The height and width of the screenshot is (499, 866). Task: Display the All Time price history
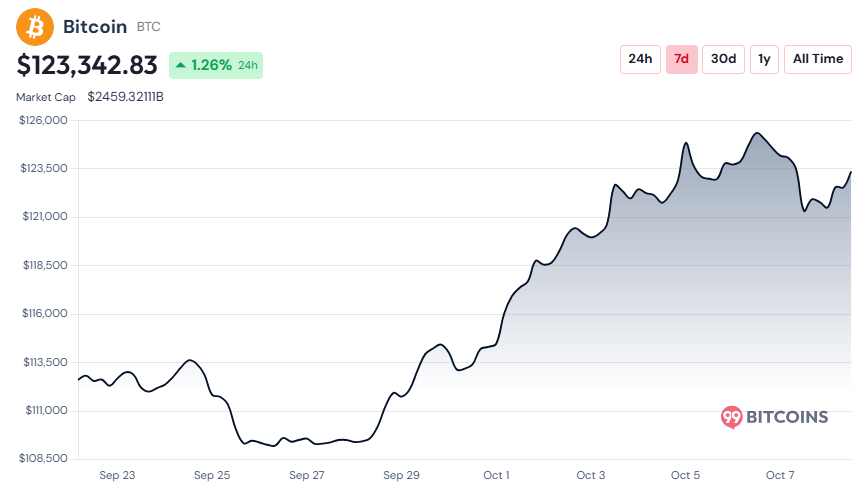(817, 59)
